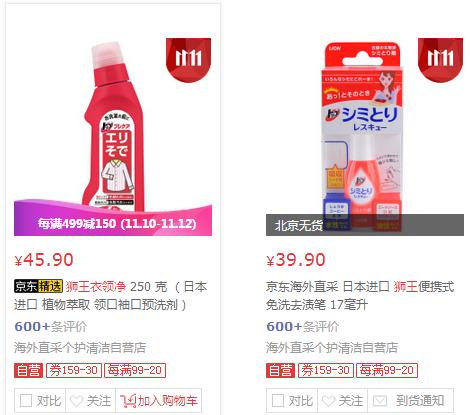Open the 狮王衣领净 250克 product title
The image size is (470, 415).
click(x=111, y=295)
